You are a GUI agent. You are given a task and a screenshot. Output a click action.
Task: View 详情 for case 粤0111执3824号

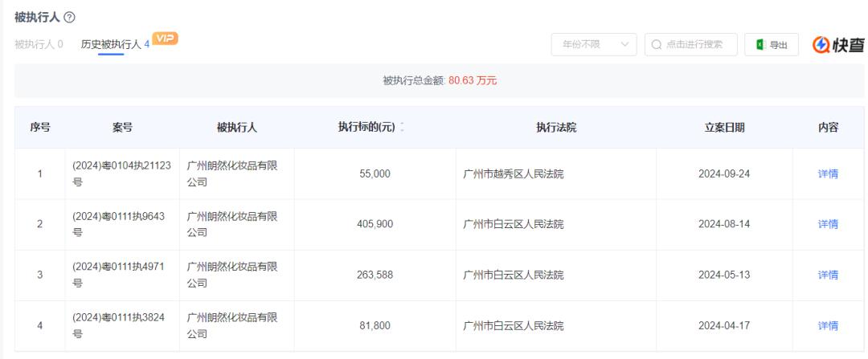[x=827, y=326]
